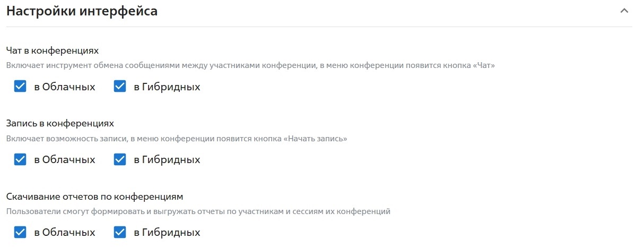Toggle Скачивание отчетов в Облачных checkbox
644x247 pixels.
point(20,232)
